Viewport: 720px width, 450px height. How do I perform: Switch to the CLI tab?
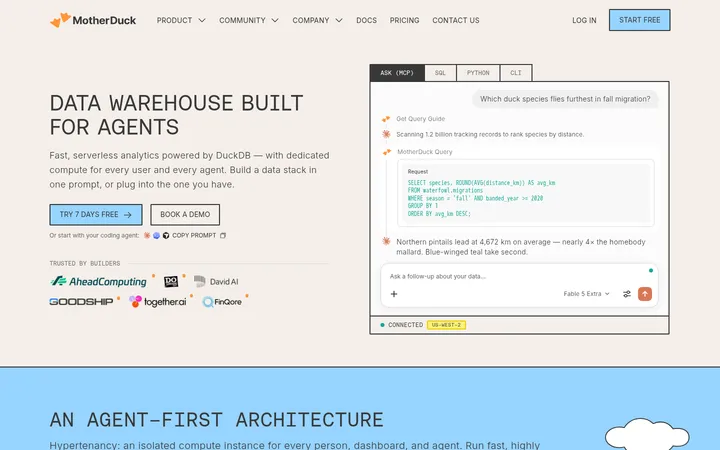point(516,73)
